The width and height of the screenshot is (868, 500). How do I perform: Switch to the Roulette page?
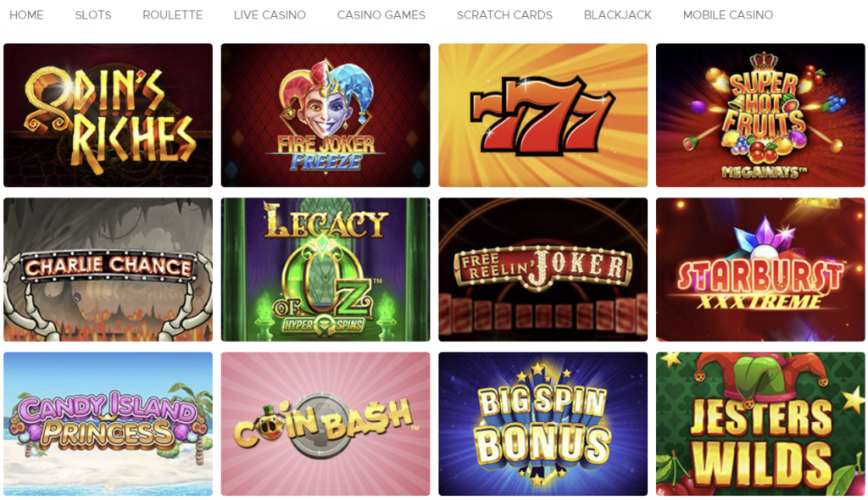(173, 15)
